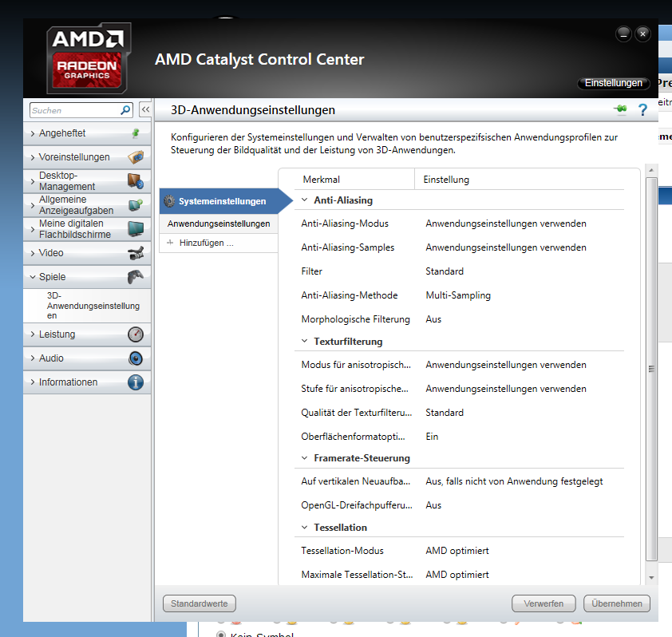This screenshot has height=637, width=672.
Task: Expand the Leistung section
Action: tap(33, 334)
